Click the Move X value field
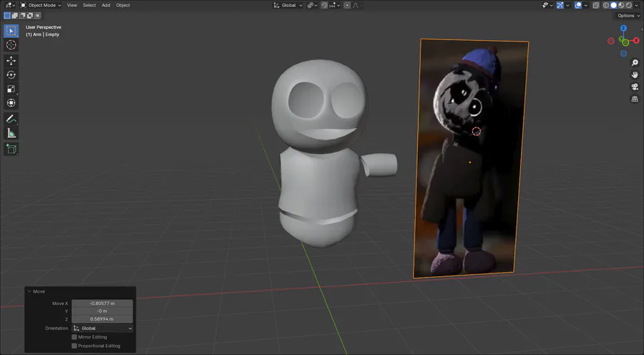 [102, 303]
